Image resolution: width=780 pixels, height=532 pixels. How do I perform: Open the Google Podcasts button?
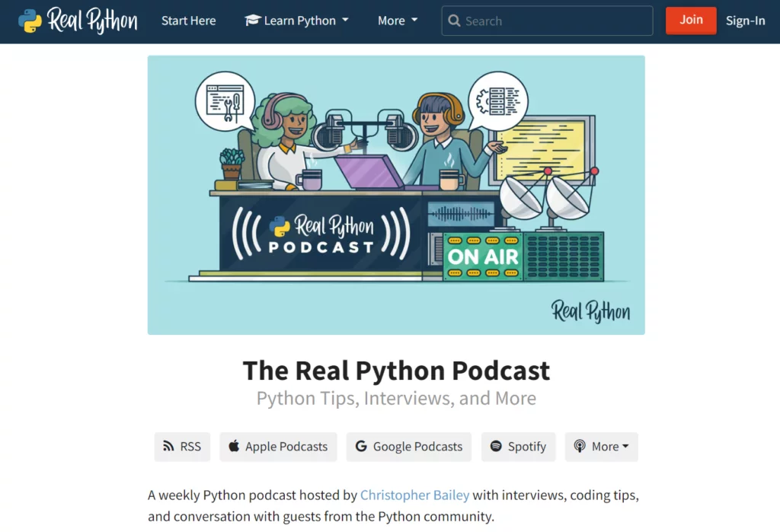(x=409, y=447)
